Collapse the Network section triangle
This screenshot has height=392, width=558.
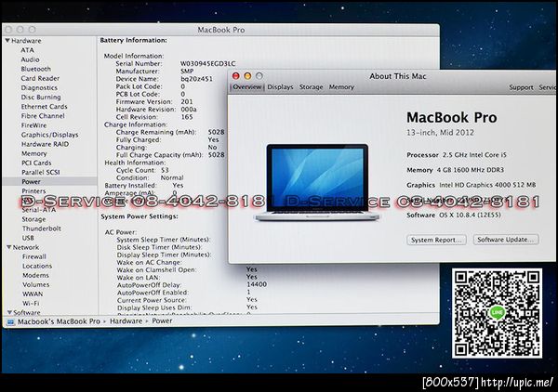click(x=9, y=247)
